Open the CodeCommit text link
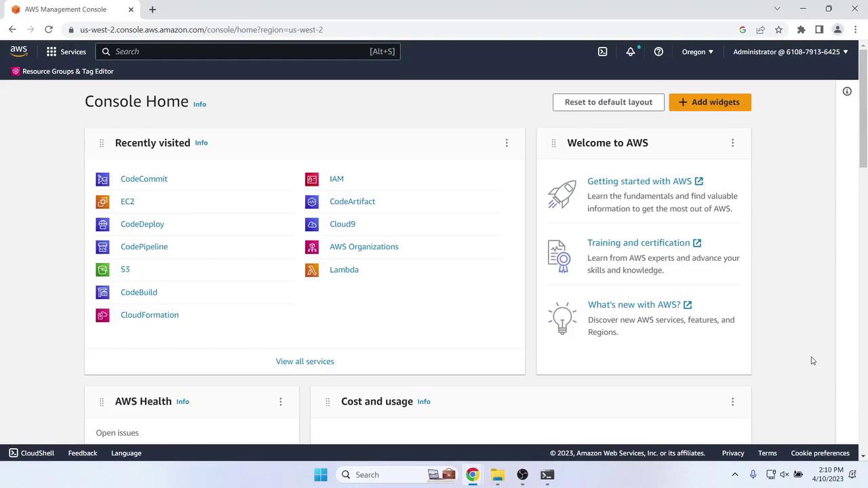 point(144,179)
